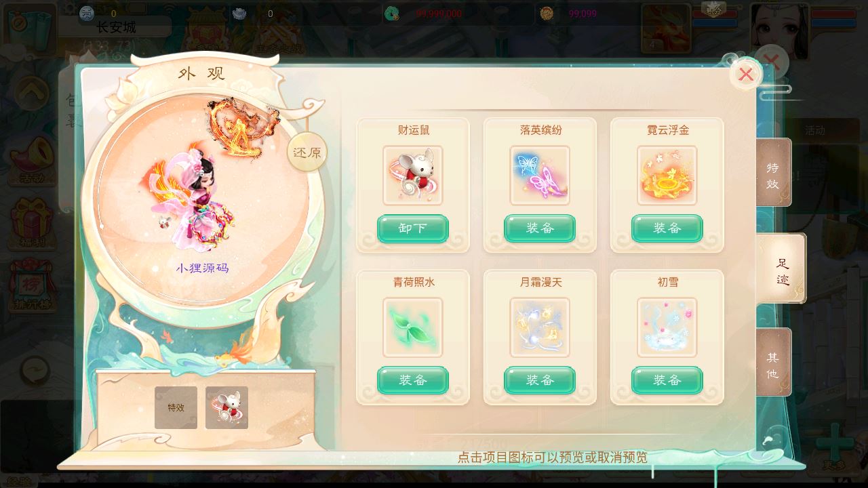Equip the 初雪 footprint
868x488 pixels.
(x=667, y=380)
